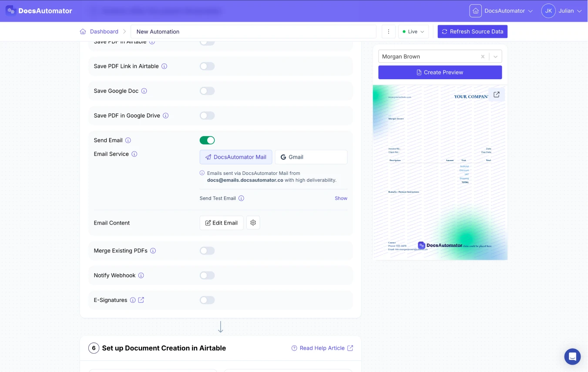Select DocsAutomator Mail email service
The image size is (588, 372).
point(236,157)
